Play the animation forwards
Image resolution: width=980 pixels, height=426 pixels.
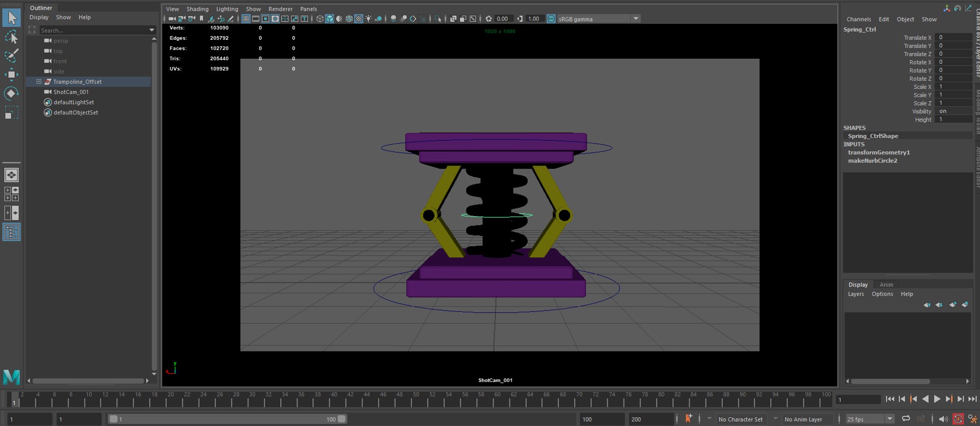(x=937, y=399)
